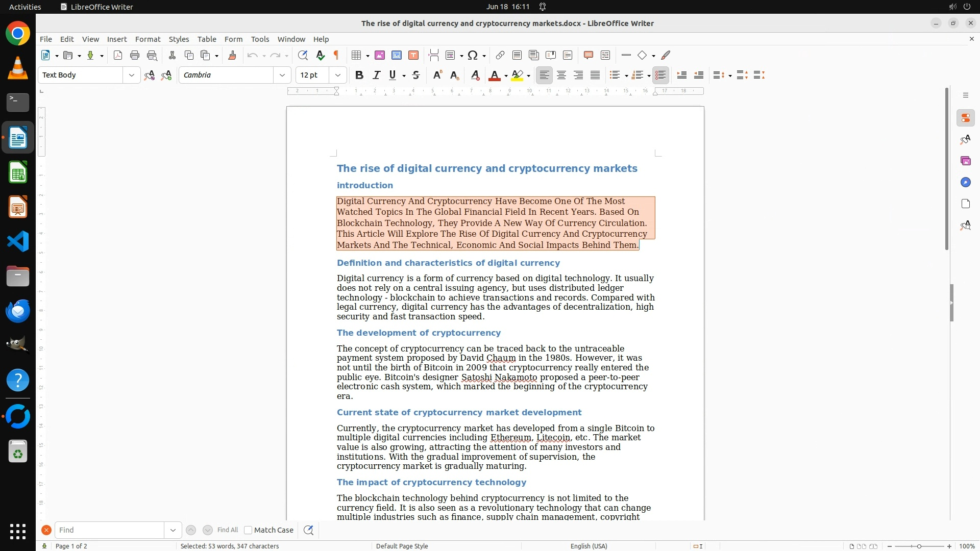Screen dimensions: 980x551
Task: Click the Insert Hyperlink icon
Action: pyautogui.click(x=500, y=55)
